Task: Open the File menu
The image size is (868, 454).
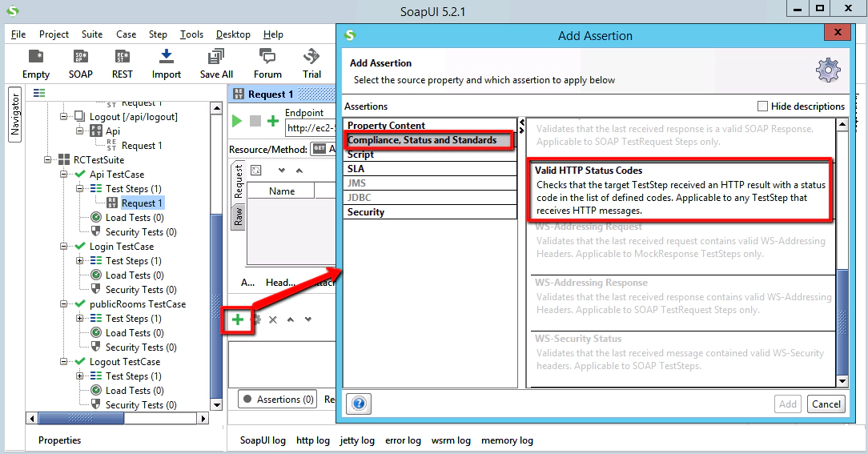Action: tap(18, 34)
